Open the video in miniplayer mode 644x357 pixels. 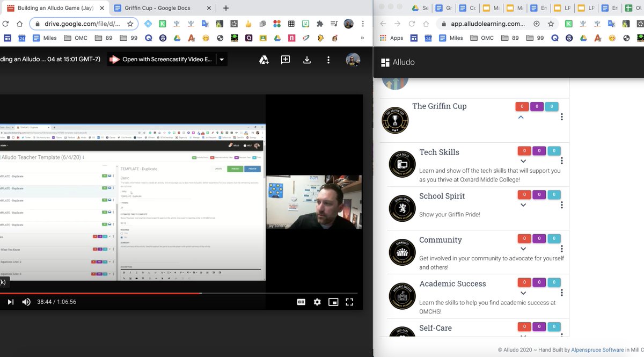click(333, 302)
